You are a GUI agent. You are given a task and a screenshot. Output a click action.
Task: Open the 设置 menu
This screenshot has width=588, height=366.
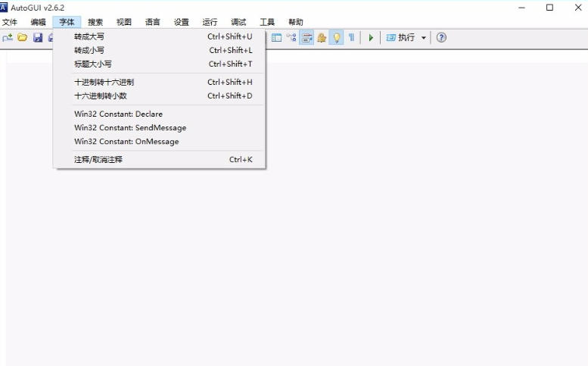click(181, 22)
